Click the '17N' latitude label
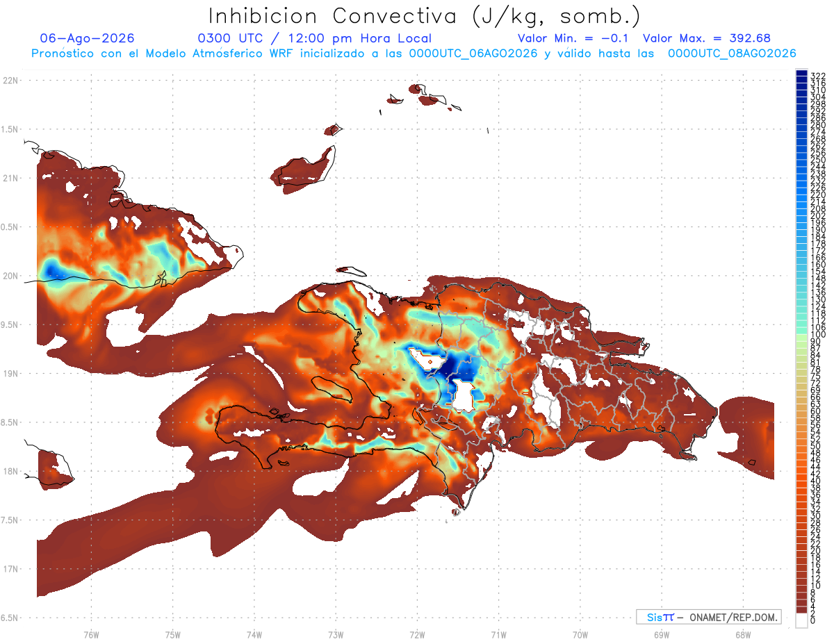 (10, 569)
